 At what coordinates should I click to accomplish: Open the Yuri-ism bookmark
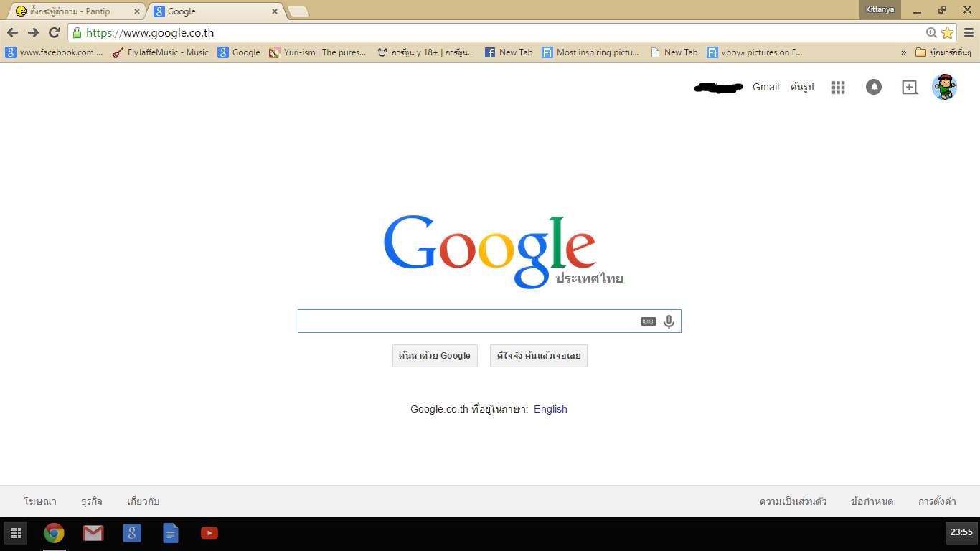(x=318, y=52)
